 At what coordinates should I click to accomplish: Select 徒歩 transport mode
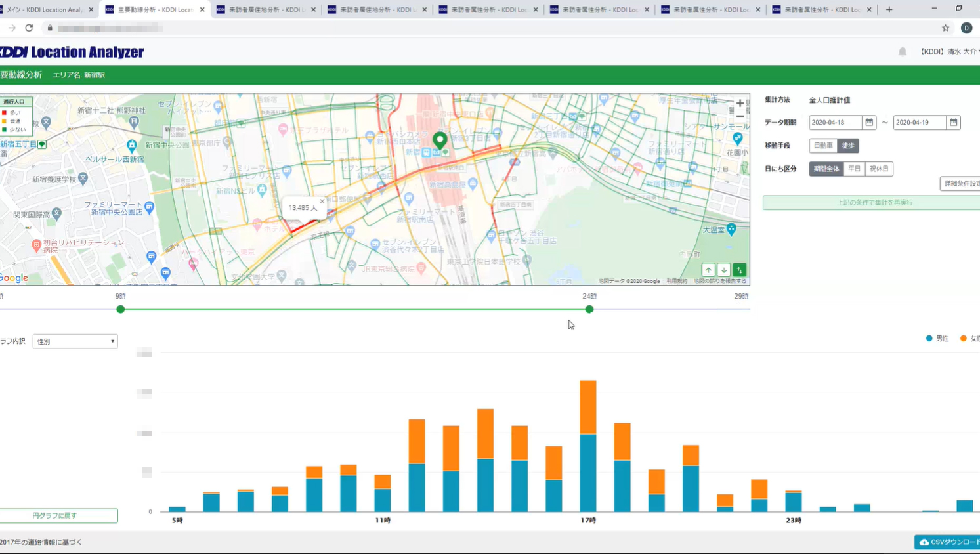pyautogui.click(x=848, y=146)
